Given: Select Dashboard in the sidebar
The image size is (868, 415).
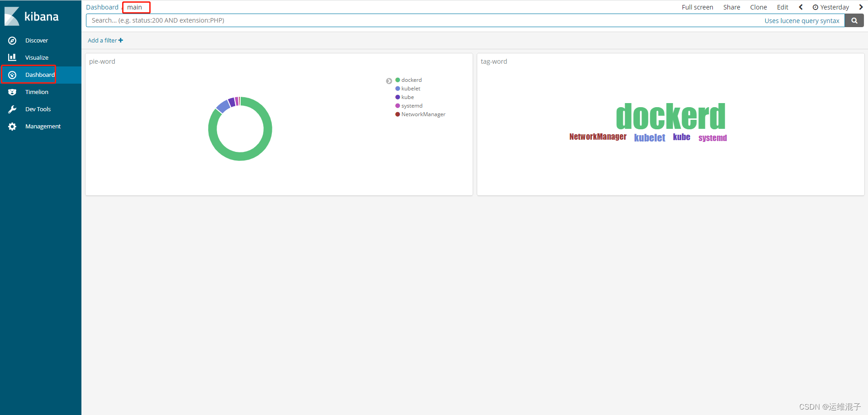Looking at the screenshot, I should tap(40, 75).
